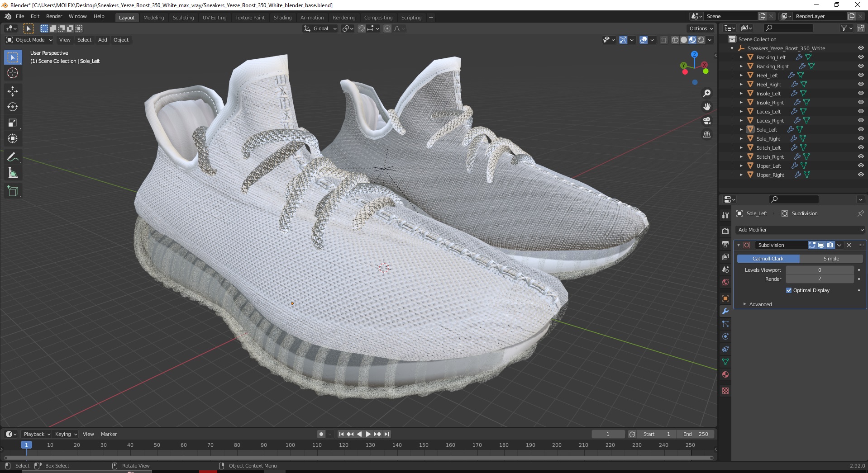Image resolution: width=868 pixels, height=473 pixels.
Task: Click the viewport pan hand icon
Action: 706,107
